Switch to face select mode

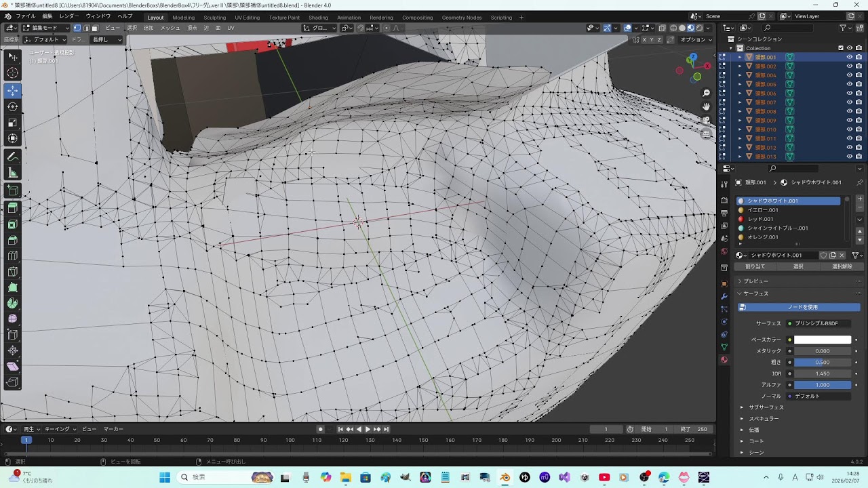(x=95, y=28)
